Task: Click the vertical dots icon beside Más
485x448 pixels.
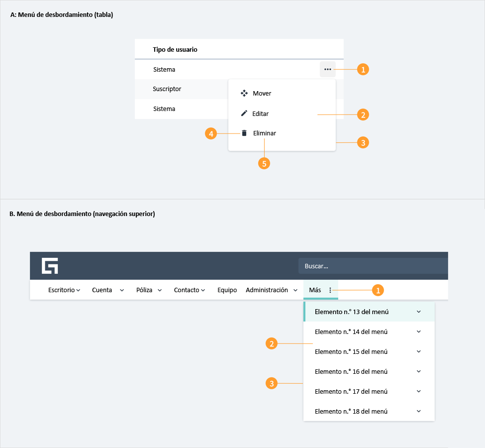Action: [330, 290]
